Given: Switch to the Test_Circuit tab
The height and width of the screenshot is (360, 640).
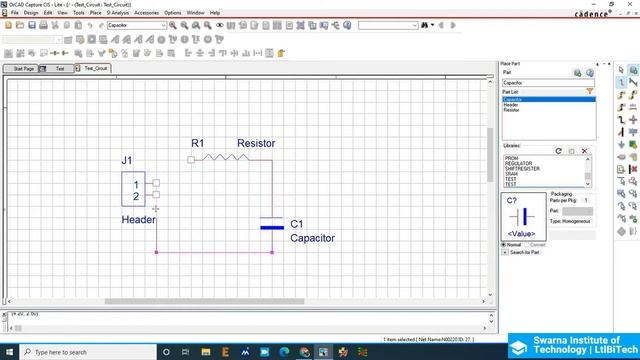Looking at the screenshot, I should point(93,68).
